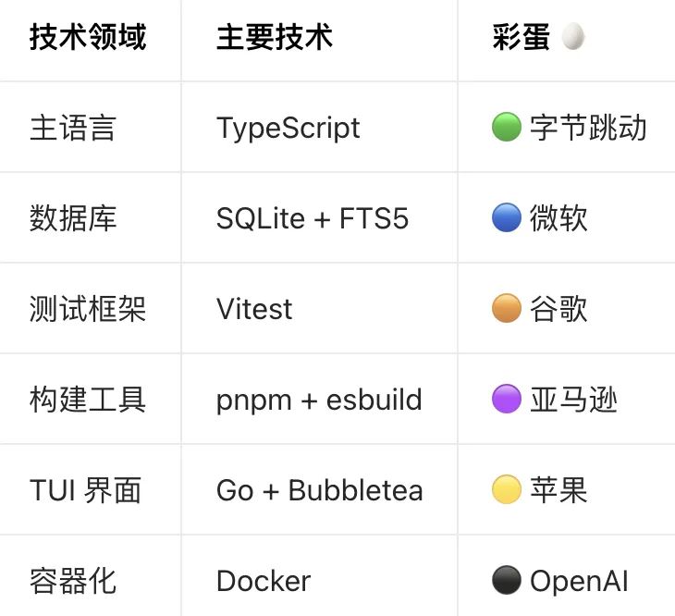The height and width of the screenshot is (616, 675).
Task: Click the Vitest cell
Action: point(254,309)
